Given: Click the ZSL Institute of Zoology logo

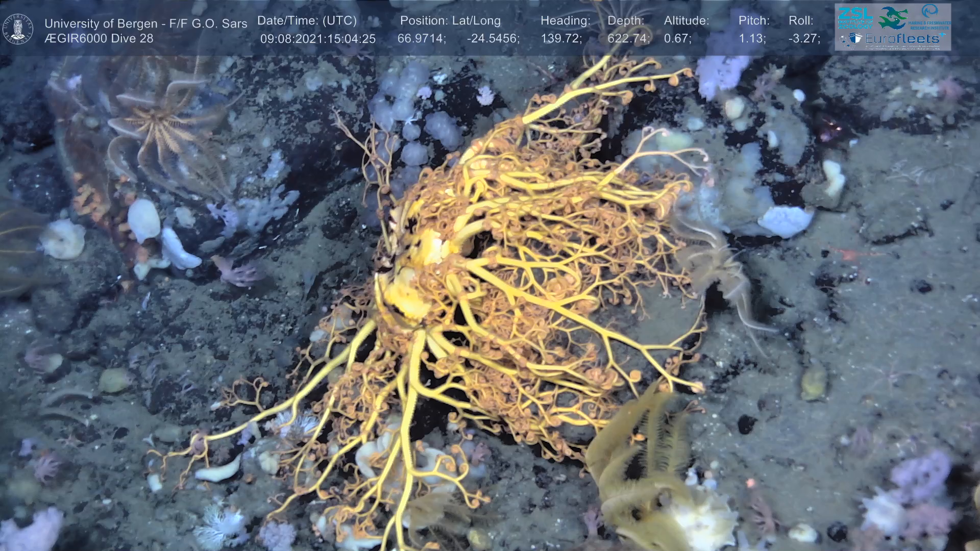Looking at the screenshot, I should (854, 18).
